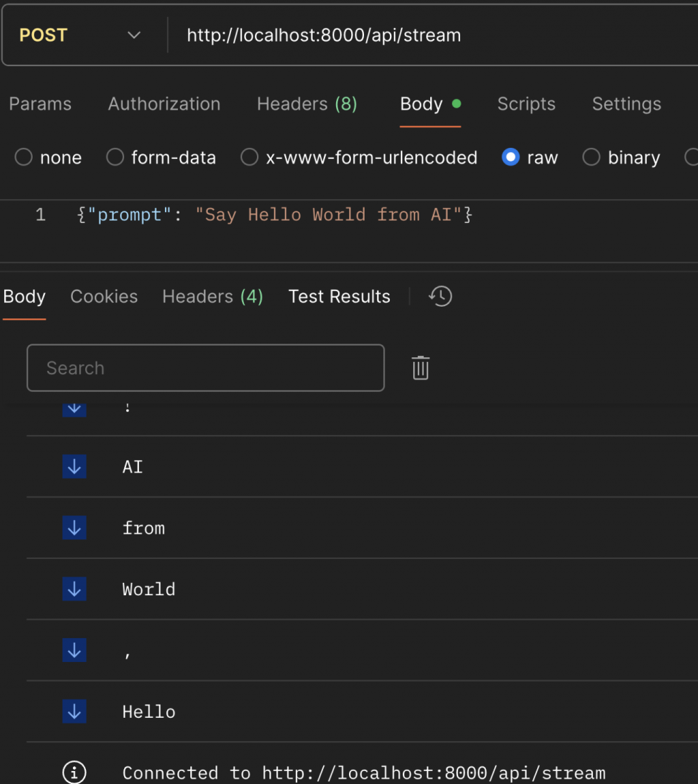Choose the x-www-form-urlencoded radio option
This screenshot has height=784, width=698.
click(x=249, y=157)
